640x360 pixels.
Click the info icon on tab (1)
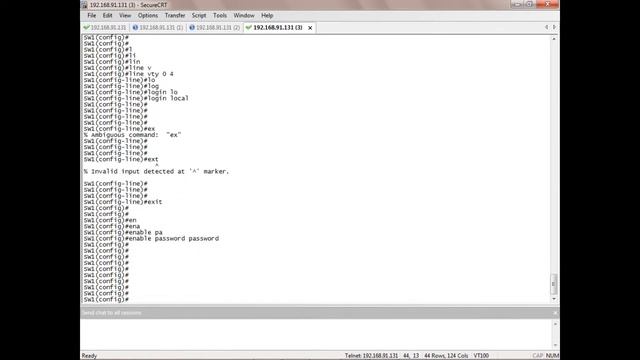135,28
